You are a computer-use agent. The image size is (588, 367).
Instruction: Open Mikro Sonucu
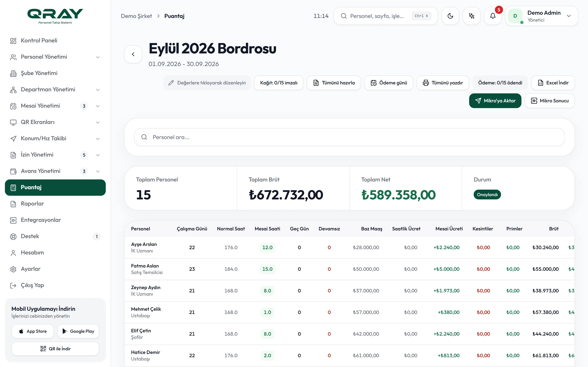click(x=550, y=101)
